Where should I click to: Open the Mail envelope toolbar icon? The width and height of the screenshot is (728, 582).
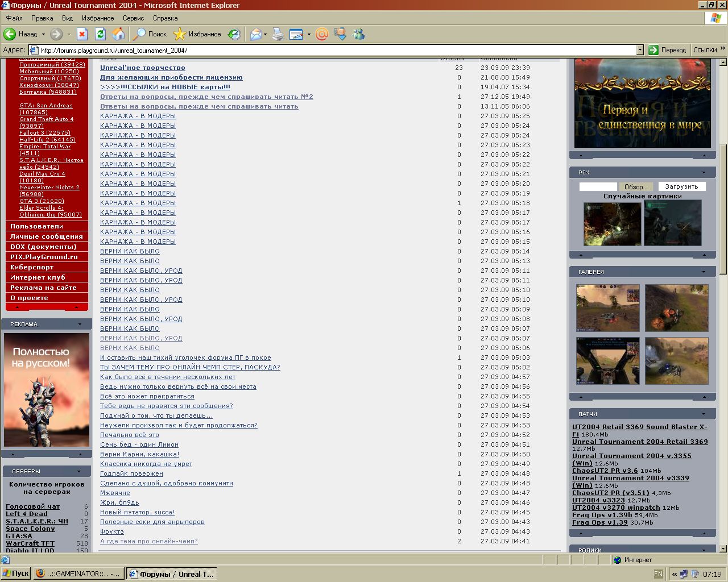[256, 34]
